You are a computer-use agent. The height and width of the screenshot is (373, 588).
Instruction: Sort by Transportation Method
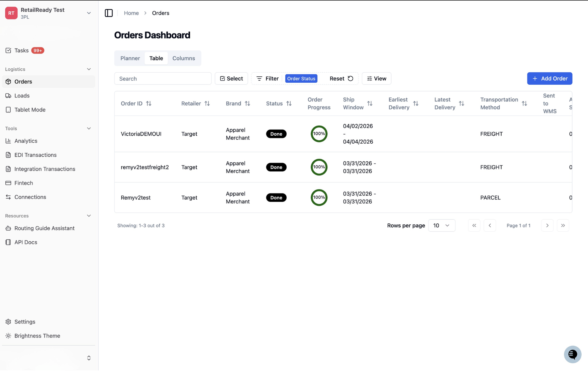[x=524, y=103]
